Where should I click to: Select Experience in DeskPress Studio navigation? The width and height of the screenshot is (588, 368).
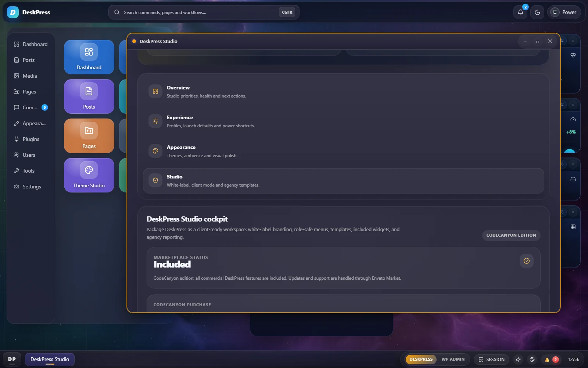[x=343, y=121]
